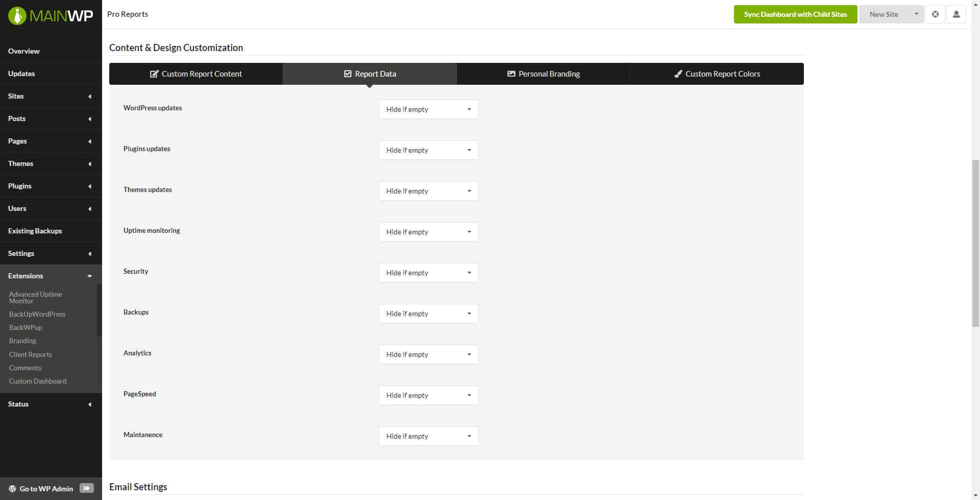The height and width of the screenshot is (500, 980).
Task: Open the PageSpeed visibility dropdown
Action: click(428, 395)
